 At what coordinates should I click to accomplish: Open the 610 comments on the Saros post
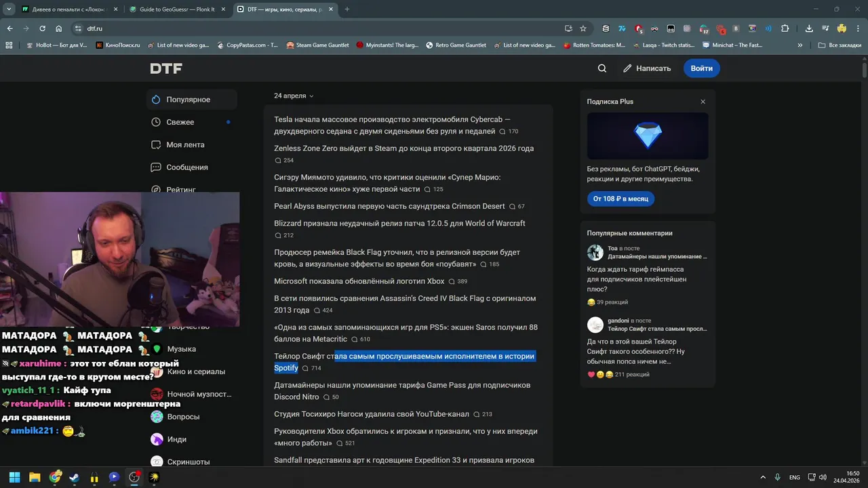[360, 340]
